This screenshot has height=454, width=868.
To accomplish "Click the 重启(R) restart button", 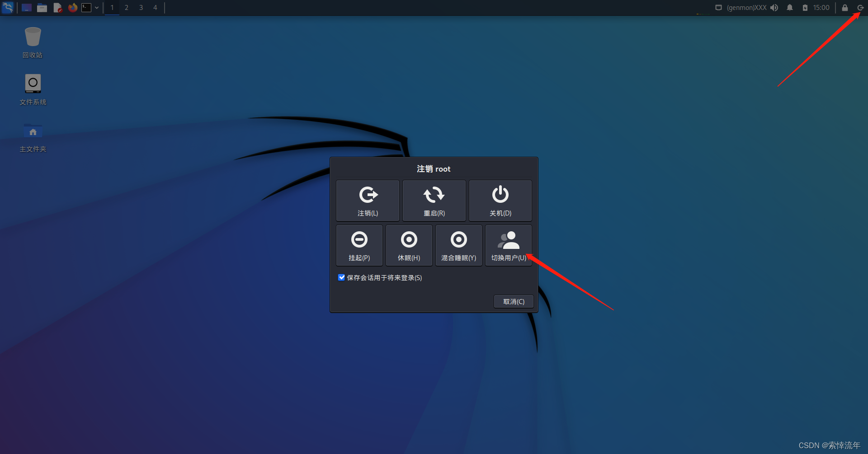I will tap(434, 201).
